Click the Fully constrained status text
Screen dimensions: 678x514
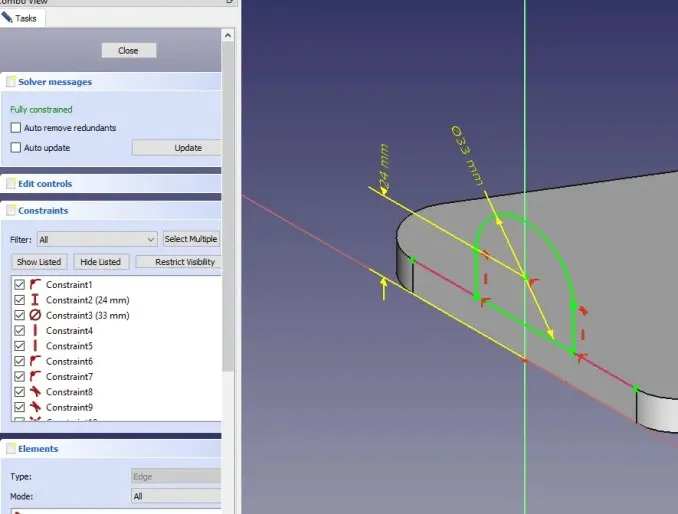(41, 110)
